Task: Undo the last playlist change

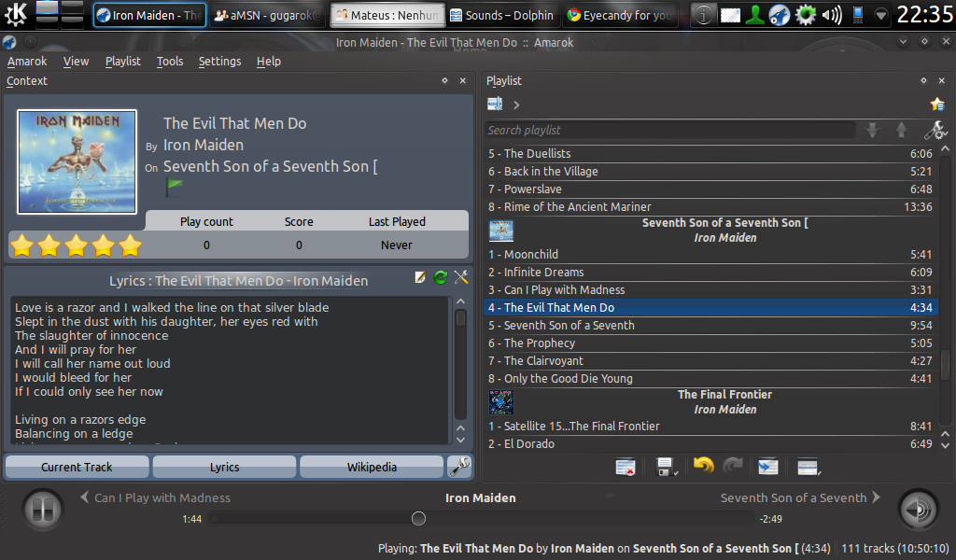Action: point(704,466)
